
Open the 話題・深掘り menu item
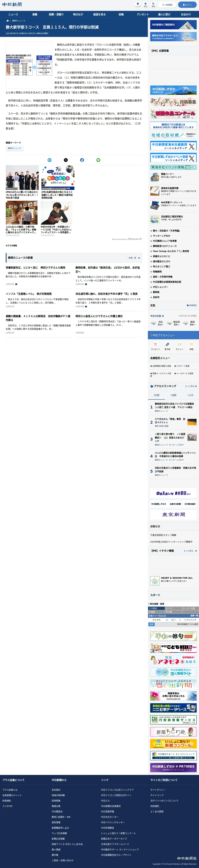pos(56,14)
